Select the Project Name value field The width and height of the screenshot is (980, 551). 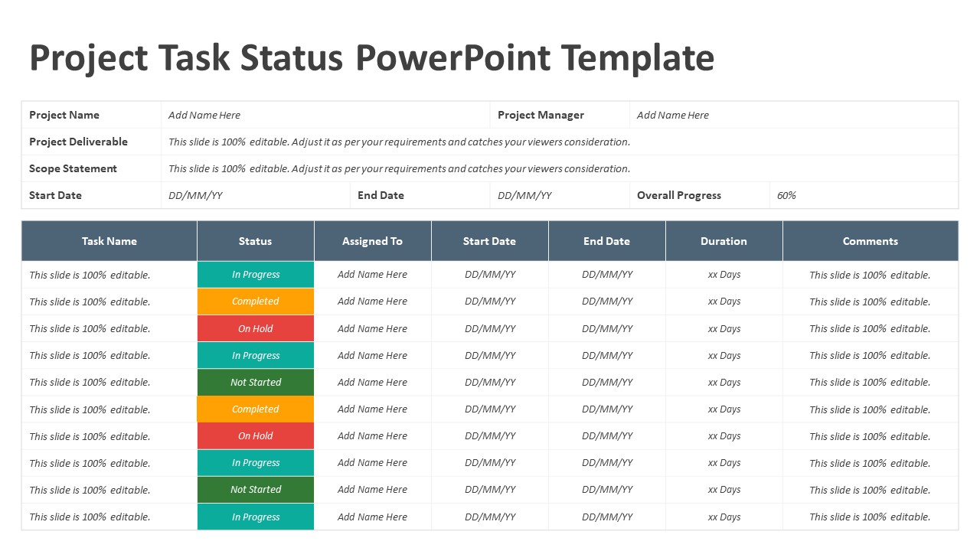pos(204,115)
